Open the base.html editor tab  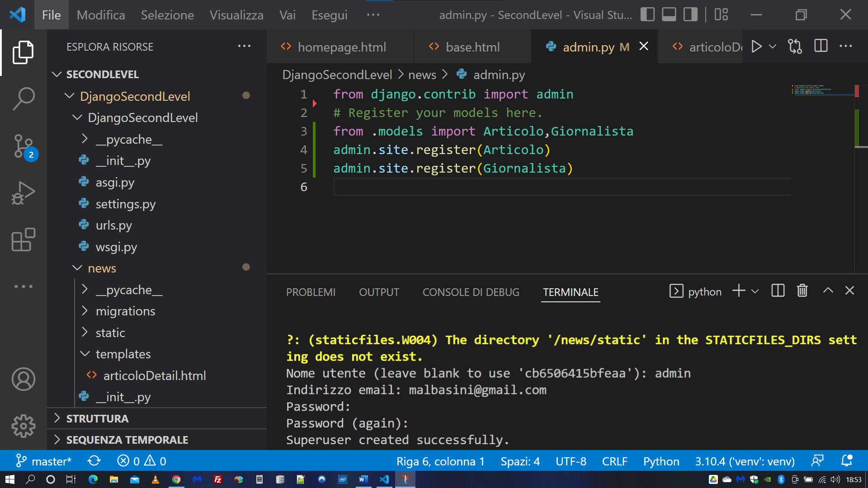click(x=472, y=47)
